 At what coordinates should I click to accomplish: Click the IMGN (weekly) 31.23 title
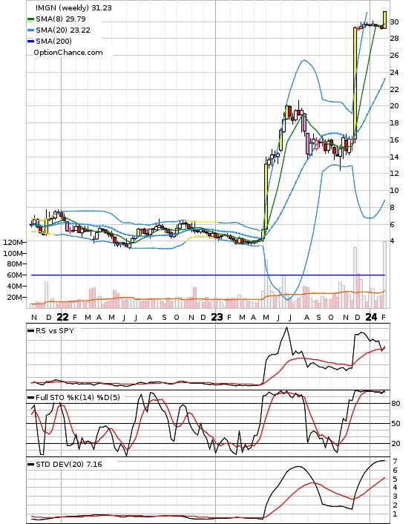[x=73, y=7]
